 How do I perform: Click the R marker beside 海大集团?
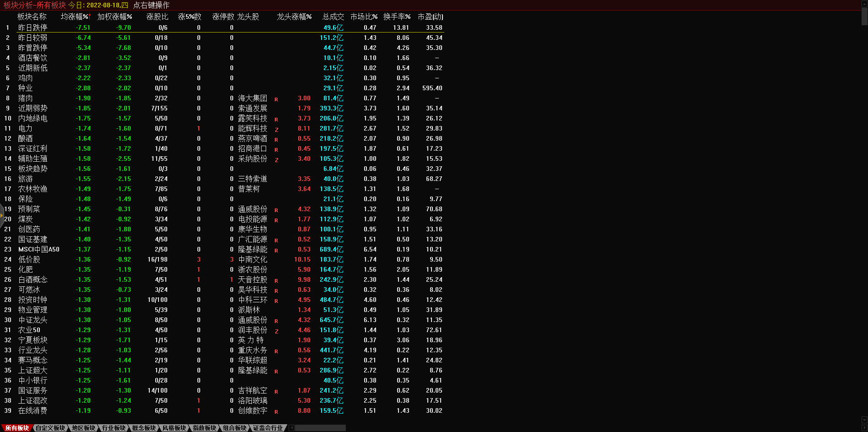276,99
